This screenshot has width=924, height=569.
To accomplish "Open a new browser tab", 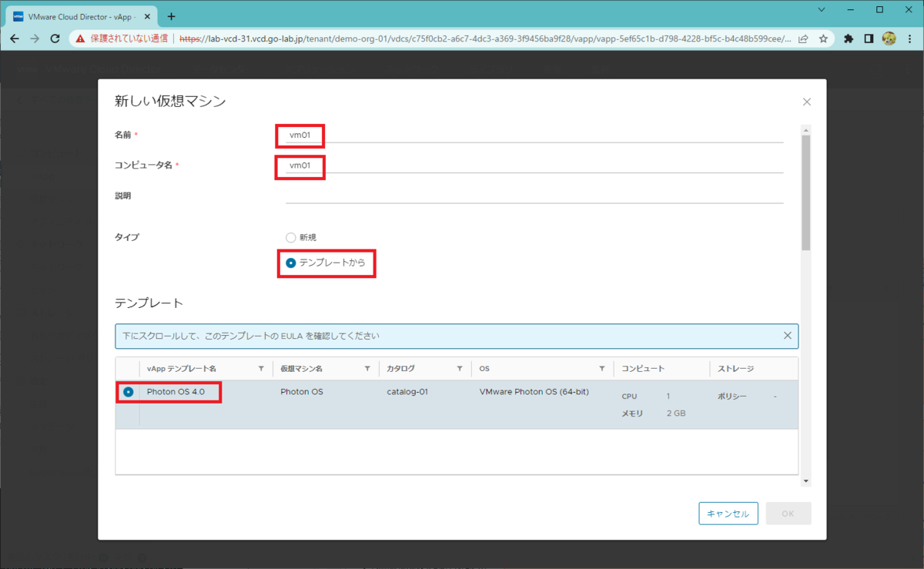I will click(x=171, y=16).
